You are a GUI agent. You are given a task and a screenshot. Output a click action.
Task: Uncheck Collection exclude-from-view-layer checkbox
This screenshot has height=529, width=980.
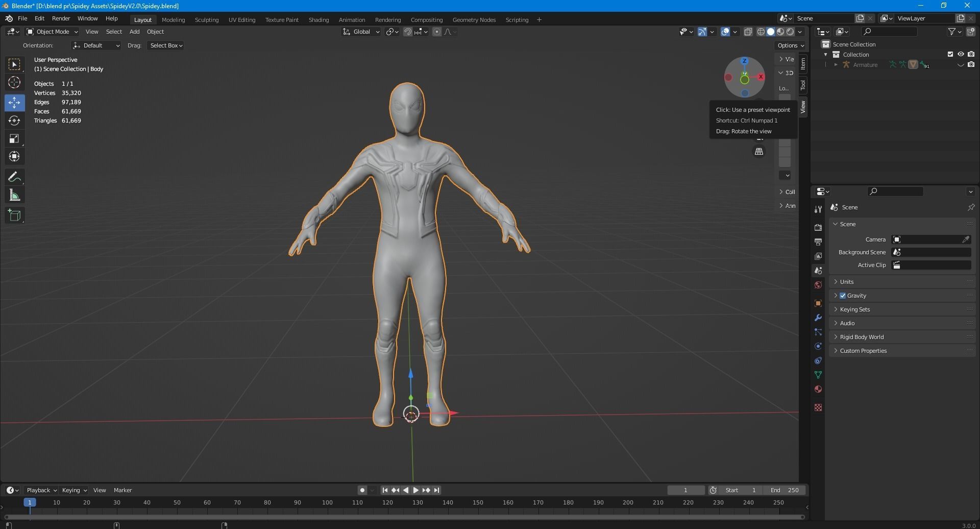tap(950, 54)
